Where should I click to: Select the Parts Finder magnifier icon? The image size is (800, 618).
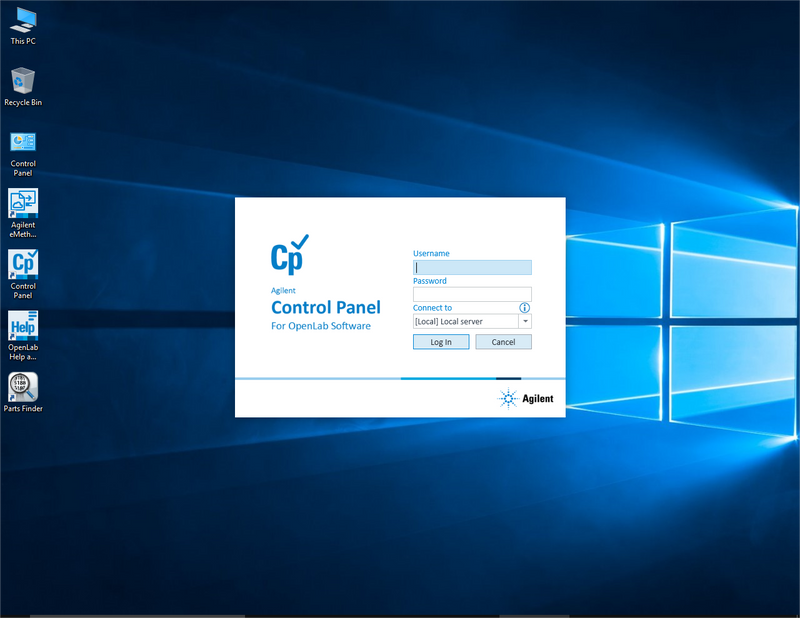pos(23,386)
